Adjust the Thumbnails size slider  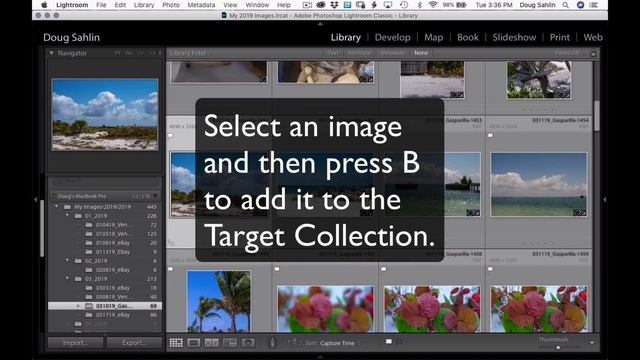[x=558, y=347]
